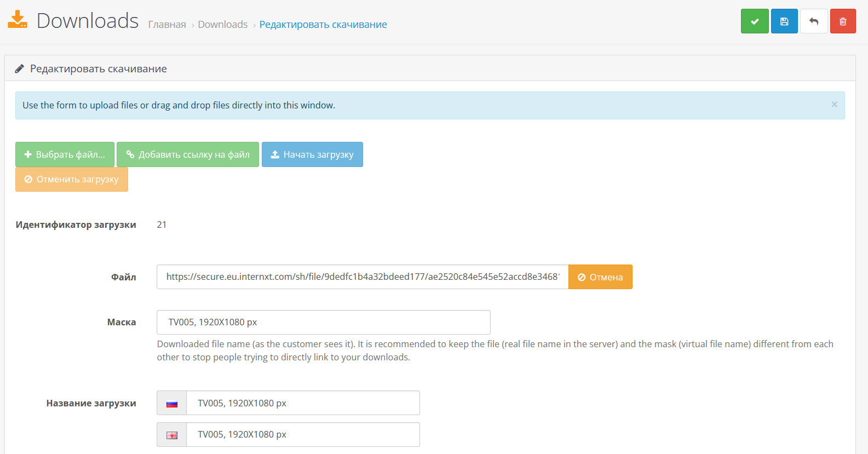
Task: Delete the download with the red trash icon
Action: (x=843, y=21)
